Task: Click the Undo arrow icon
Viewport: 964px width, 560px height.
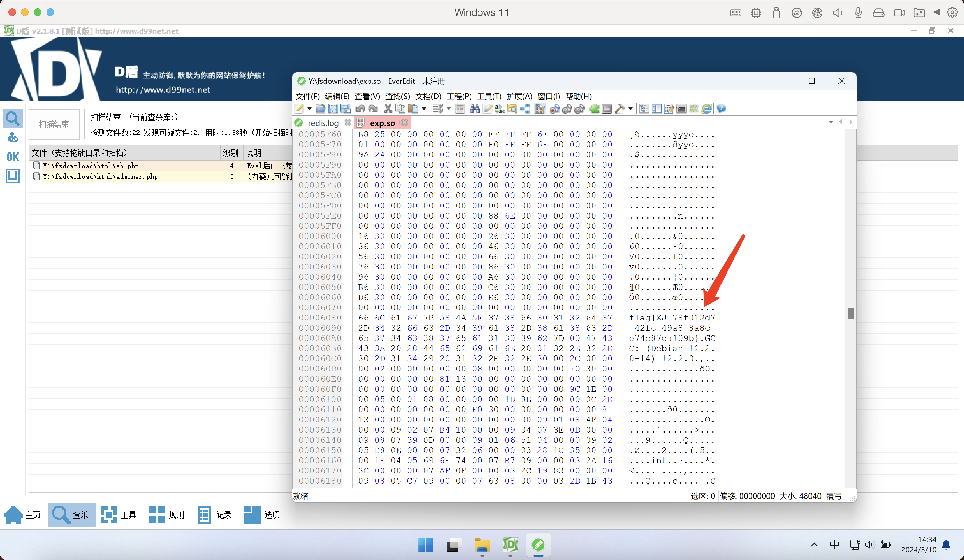Action: pos(360,109)
